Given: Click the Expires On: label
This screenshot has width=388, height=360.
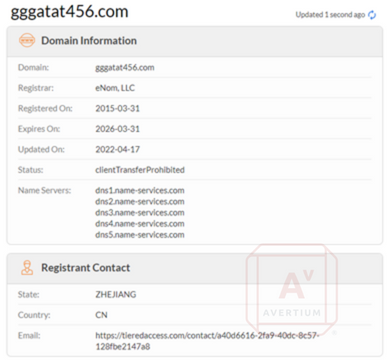Looking at the screenshot, I should pos(39,129).
